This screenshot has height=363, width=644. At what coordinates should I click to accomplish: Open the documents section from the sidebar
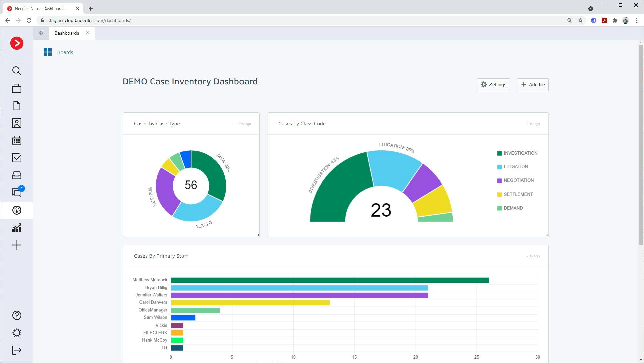pyautogui.click(x=16, y=105)
